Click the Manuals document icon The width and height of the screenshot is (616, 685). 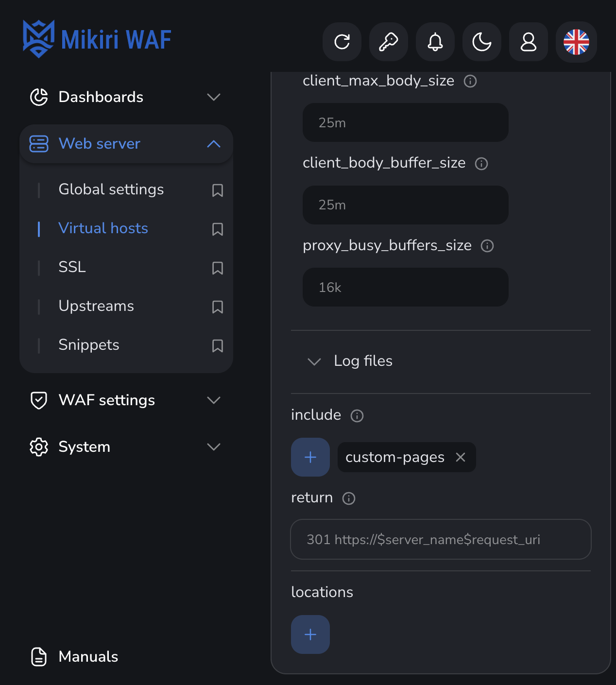[x=39, y=657]
